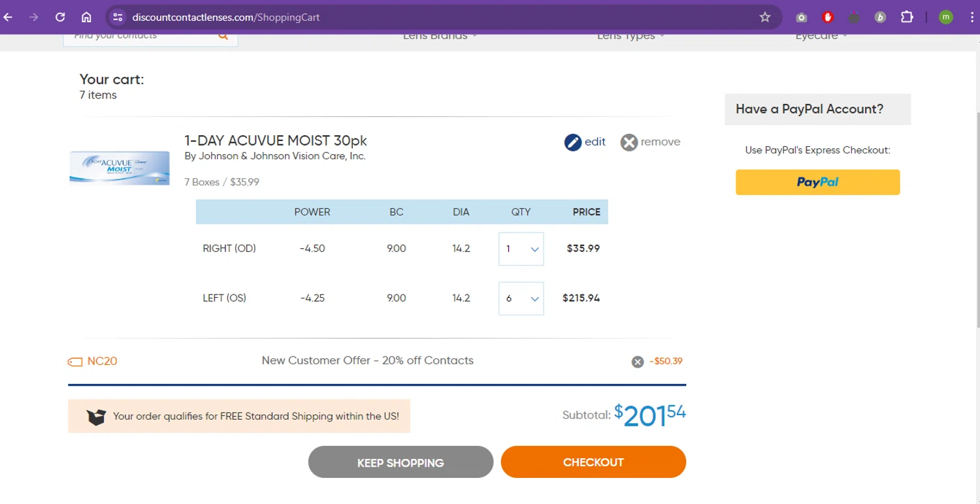Screen dimensions: 980x504
Task: Click the dark extension icon beside the red hand
Action: pyautogui.click(x=854, y=18)
